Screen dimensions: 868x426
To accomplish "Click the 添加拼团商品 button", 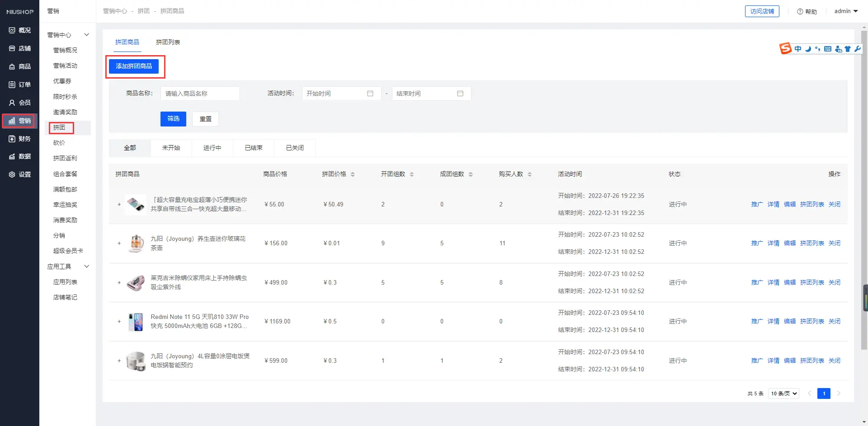I will click(134, 66).
